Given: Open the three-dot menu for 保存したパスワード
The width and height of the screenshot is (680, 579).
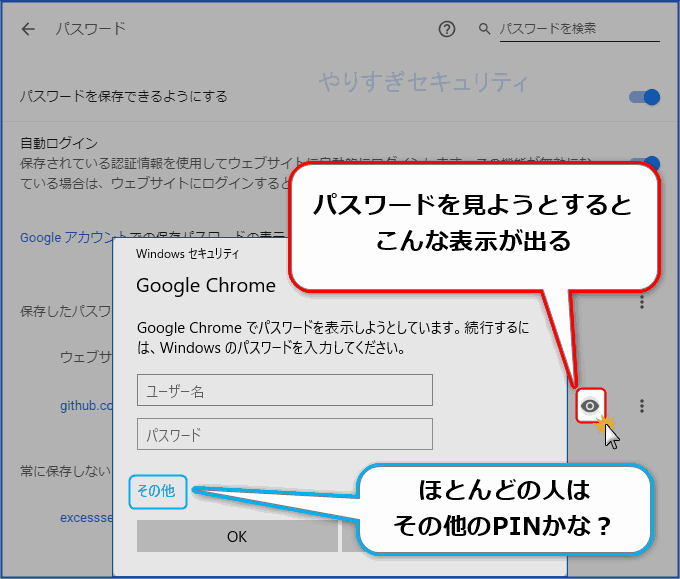Looking at the screenshot, I should pyautogui.click(x=642, y=302).
